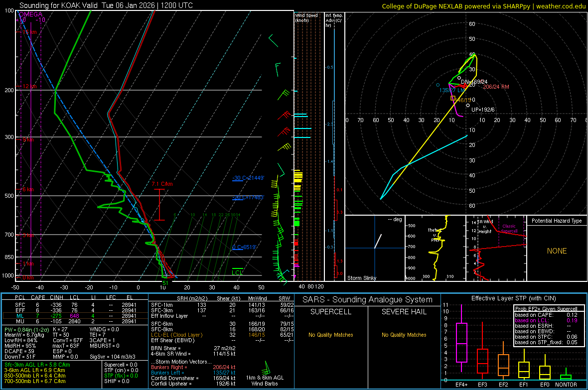
Task: Select the 'LCL-EL (Cloud Layer)' row
Action: 222,335
